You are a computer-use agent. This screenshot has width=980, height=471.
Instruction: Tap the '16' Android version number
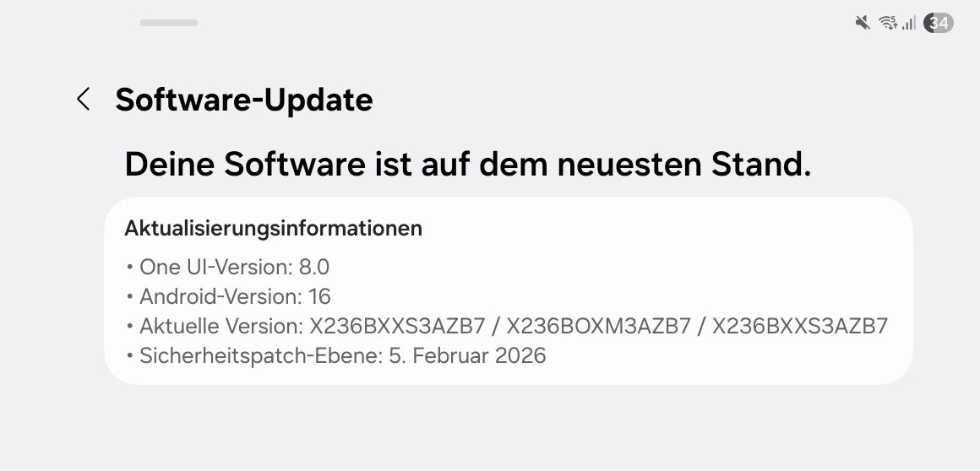(x=319, y=296)
